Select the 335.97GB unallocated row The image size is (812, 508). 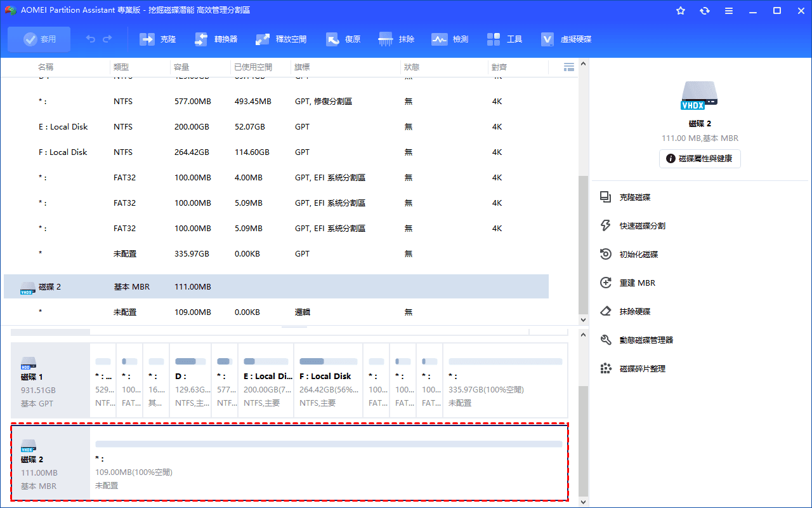tap(276, 254)
